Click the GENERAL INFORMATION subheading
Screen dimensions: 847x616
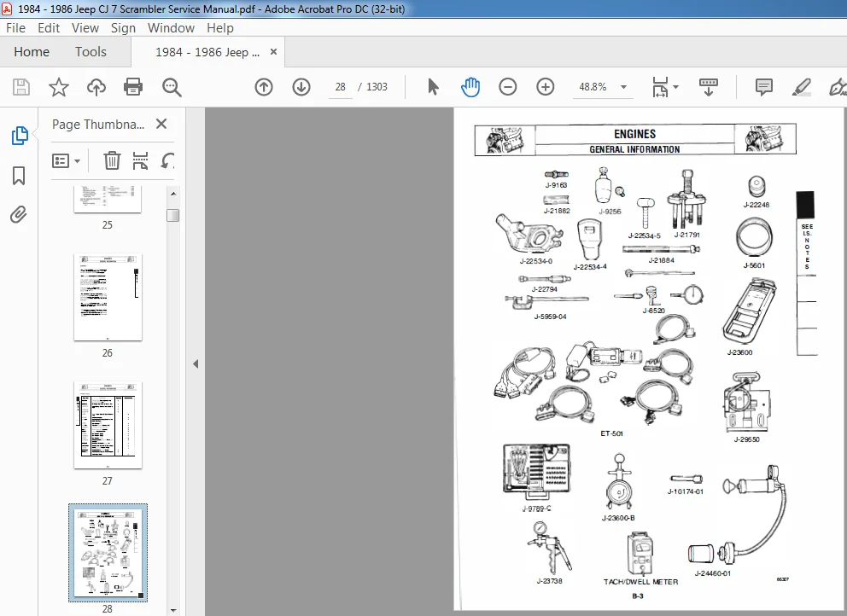[634, 149]
